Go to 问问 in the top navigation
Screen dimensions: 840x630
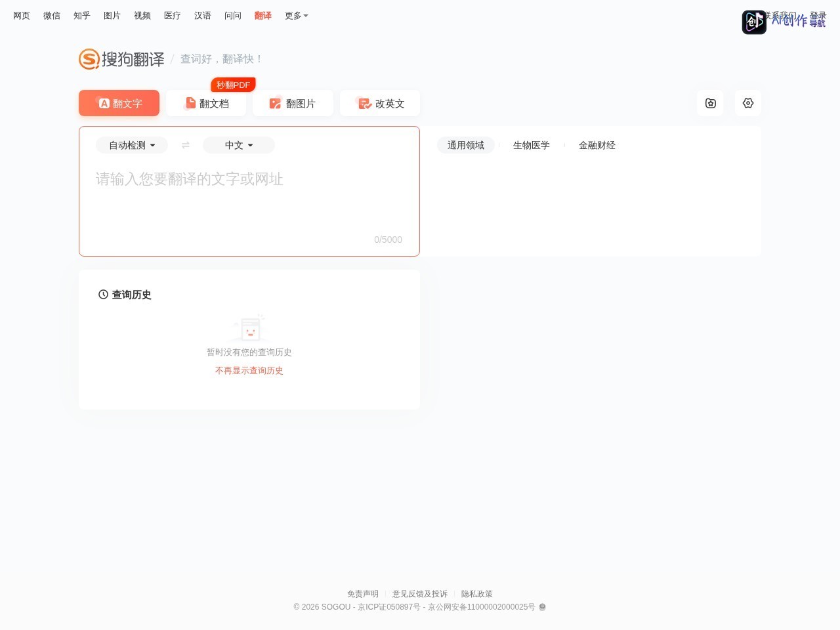[233, 16]
